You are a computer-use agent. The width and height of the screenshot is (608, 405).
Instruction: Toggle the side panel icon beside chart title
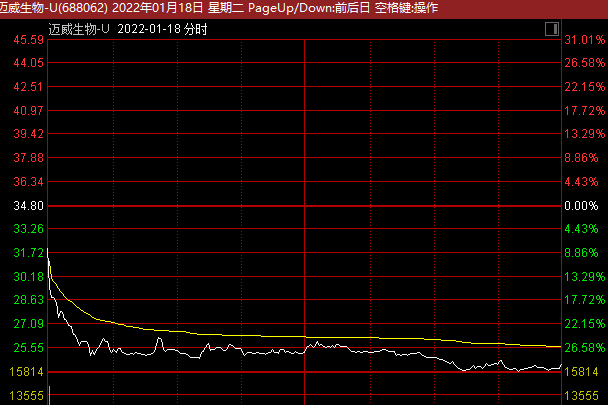[x=551, y=29]
